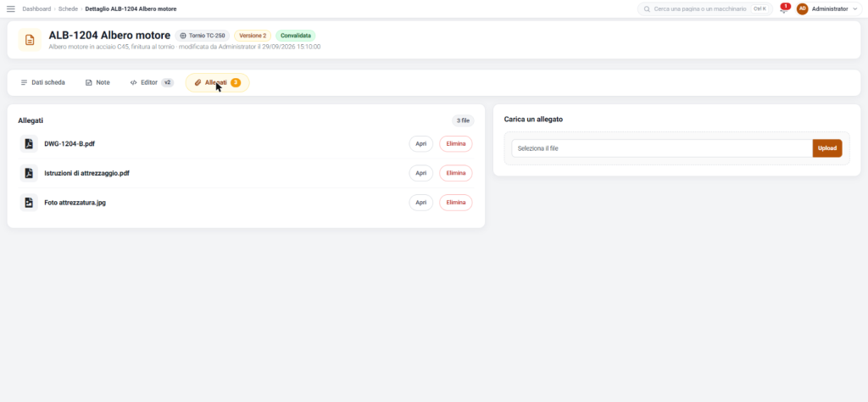Click the Seleziona il file field
The width and height of the screenshot is (868, 402).
(x=661, y=148)
